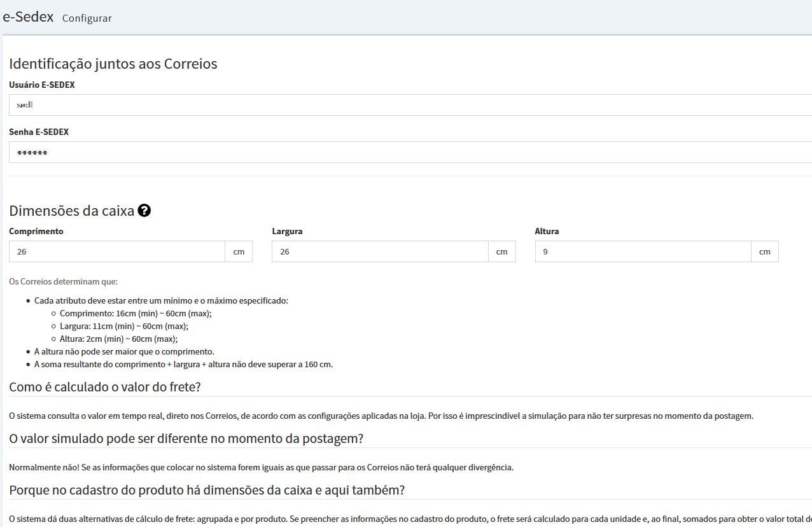Click the cm unit addon beside Largura
This screenshot has width=812, height=527.
click(502, 251)
